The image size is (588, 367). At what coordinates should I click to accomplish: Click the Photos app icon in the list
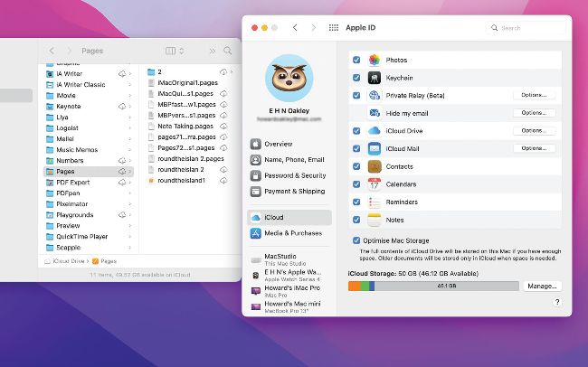(374, 60)
